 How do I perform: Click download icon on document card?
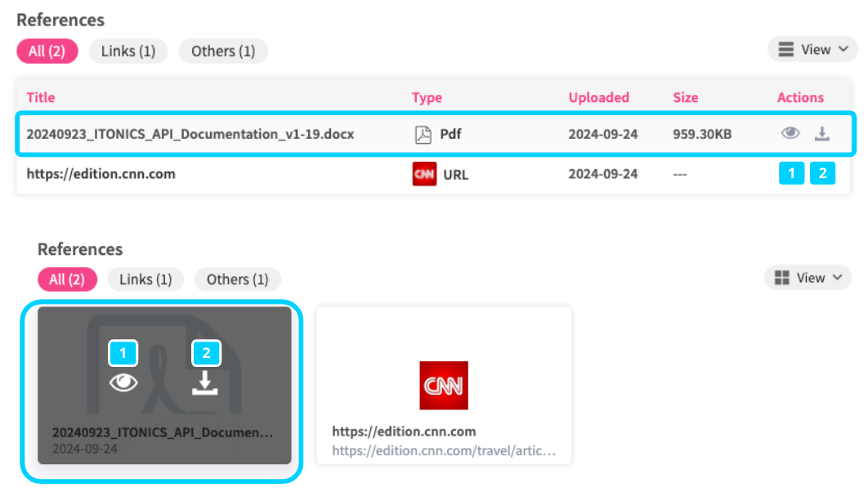point(205,382)
